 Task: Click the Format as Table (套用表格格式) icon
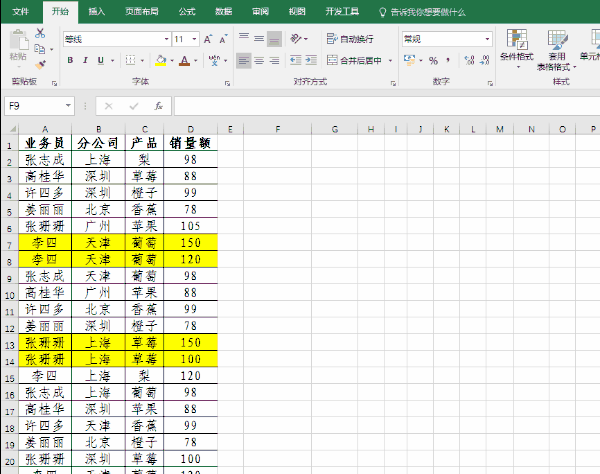558,45
